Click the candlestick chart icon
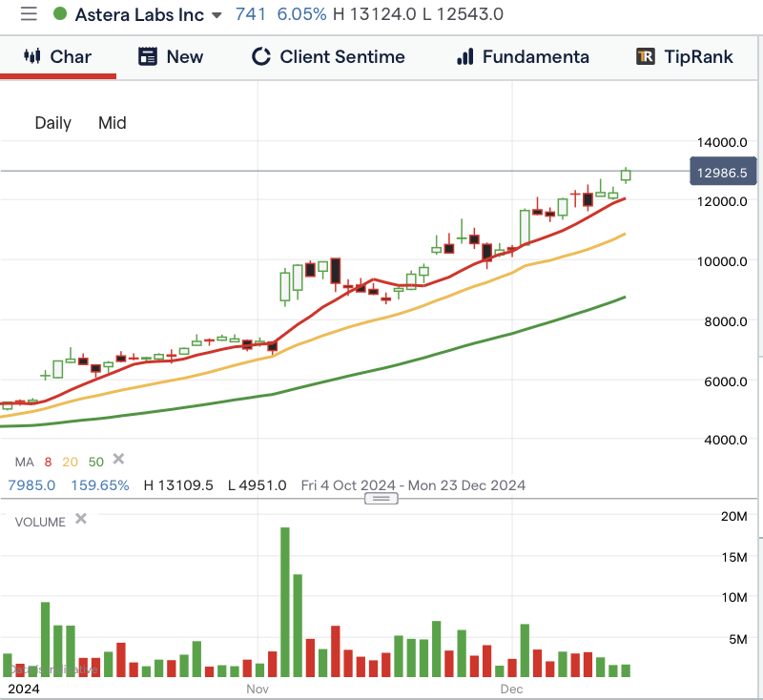This screenshot has width=763, height=700. click(x=32, y=56)
